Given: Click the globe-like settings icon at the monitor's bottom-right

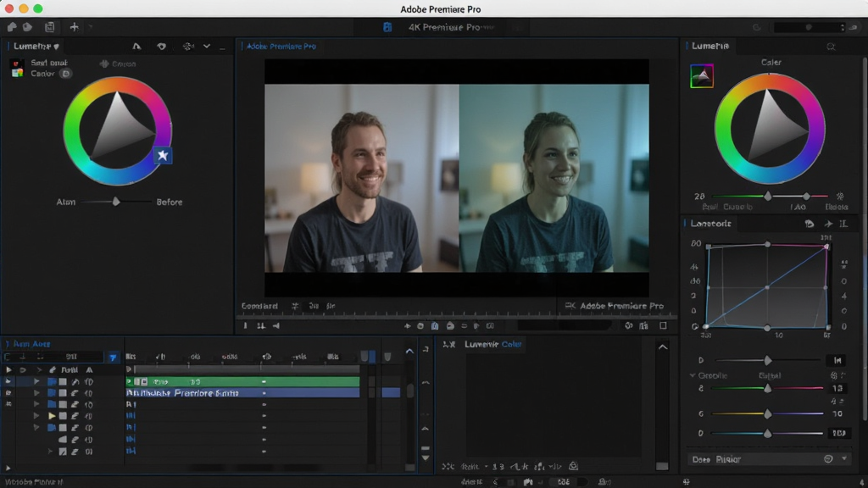Looking at the screenshot, I should pyautogui.click(x=629, y=326).
